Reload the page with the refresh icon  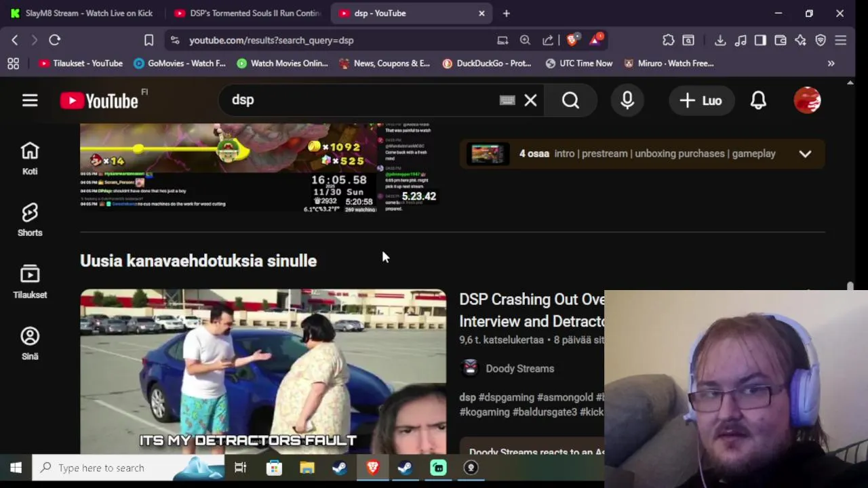click(55, 40)
